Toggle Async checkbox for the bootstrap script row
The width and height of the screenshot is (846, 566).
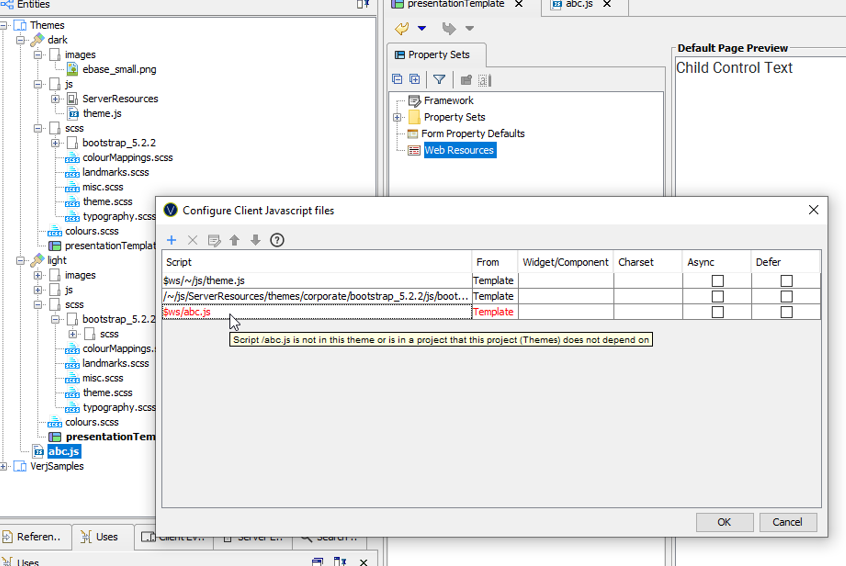pyautogui.click(x=717, y=296)
